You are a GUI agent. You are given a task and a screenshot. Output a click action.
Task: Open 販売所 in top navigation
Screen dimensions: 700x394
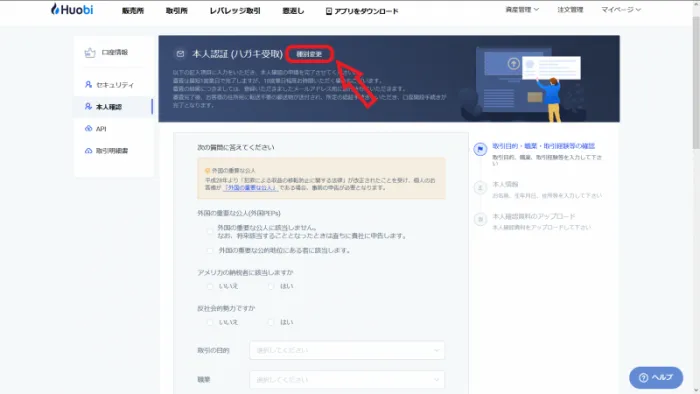[133, 11]
